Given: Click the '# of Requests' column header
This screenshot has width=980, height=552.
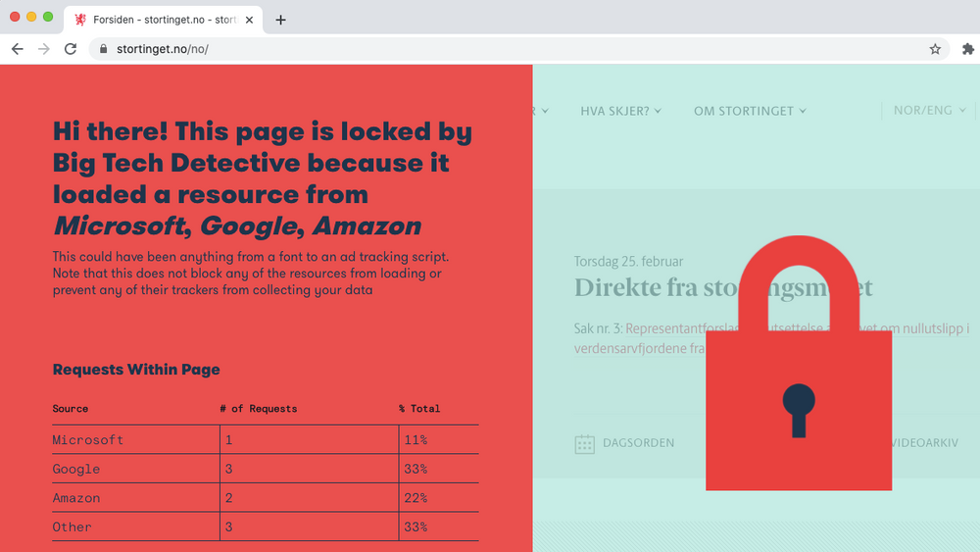Looking at the screenshot, I should coord(258,408).
